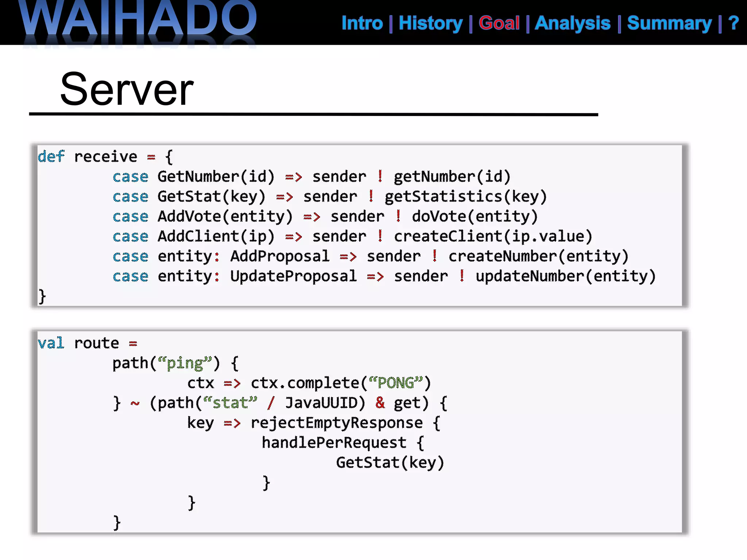Open the Intro section tab
Image resolution: width=747 pixels, height=560 pixels.
tap(362, 23)
